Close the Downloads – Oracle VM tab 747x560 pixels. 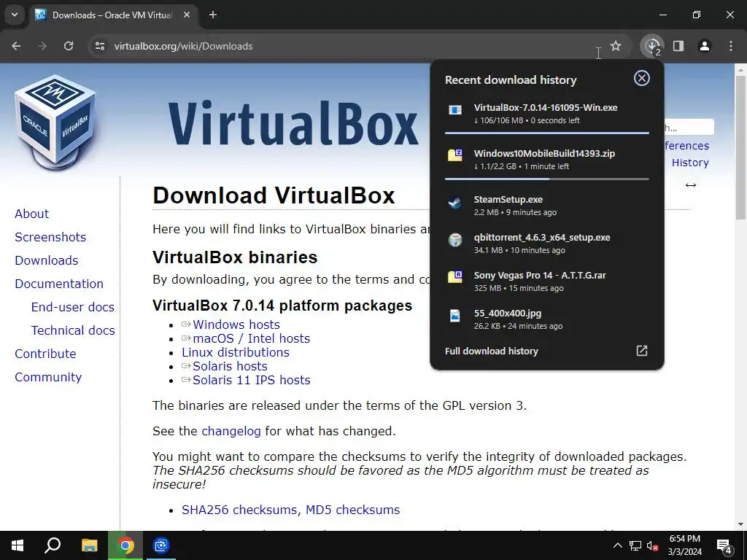[x=187, y=15]
